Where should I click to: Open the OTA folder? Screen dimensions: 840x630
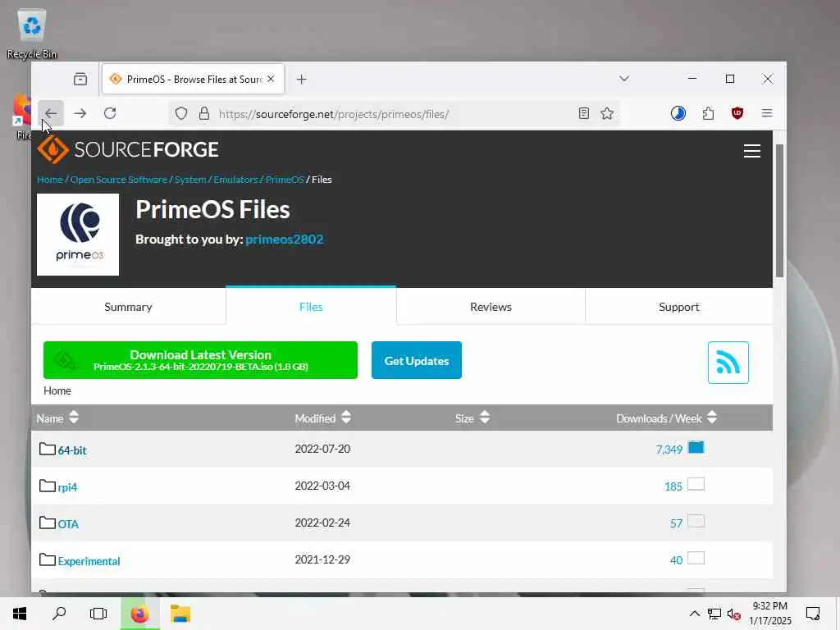point(68,524)
